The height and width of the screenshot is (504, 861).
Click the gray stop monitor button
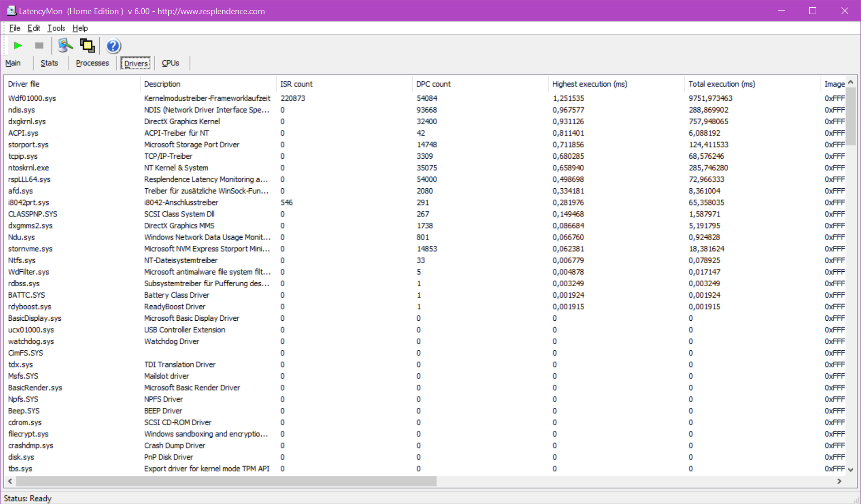pos(39,45)
